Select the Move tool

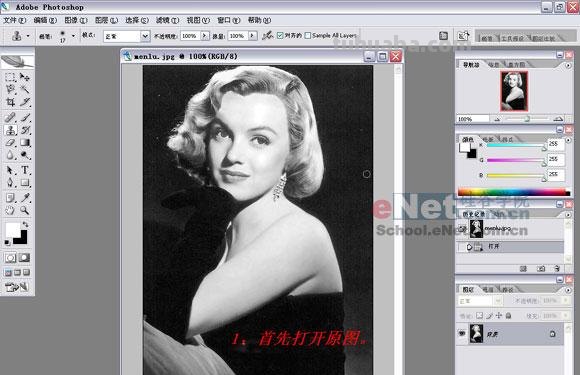tap(25, 77)
